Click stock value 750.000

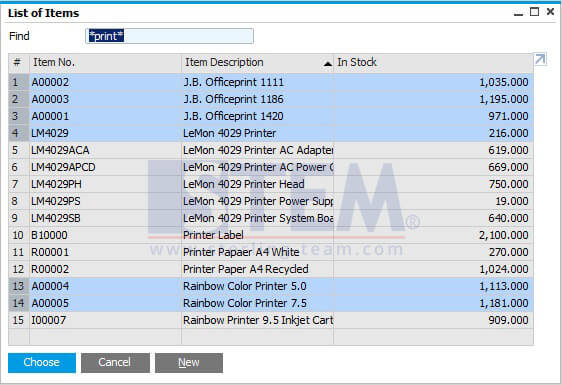(509, 184)
